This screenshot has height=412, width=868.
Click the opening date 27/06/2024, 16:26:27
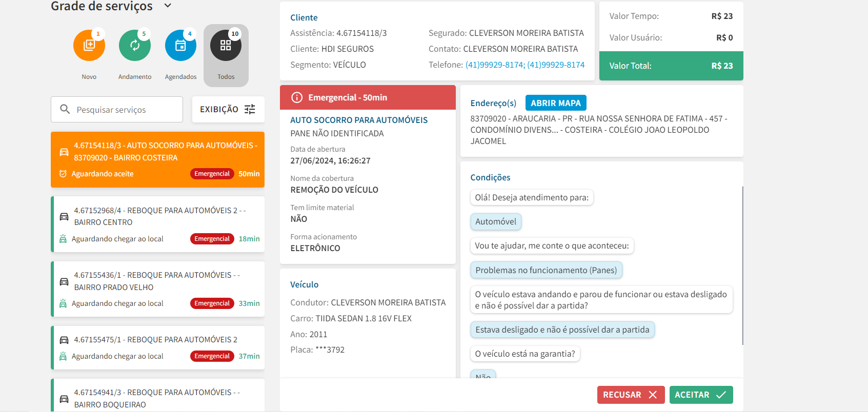[330, 160]
